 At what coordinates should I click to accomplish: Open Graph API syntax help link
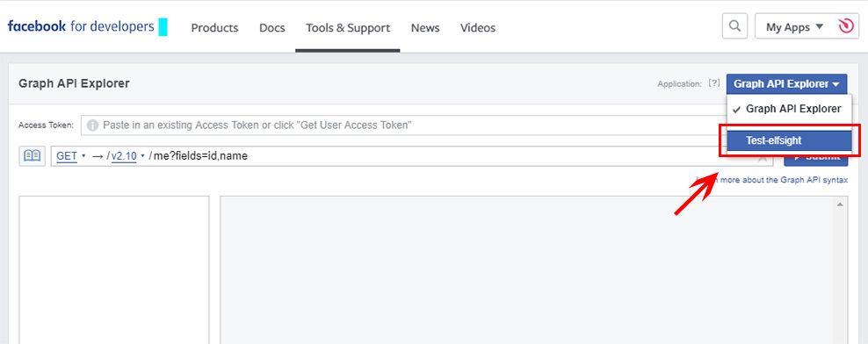[773, 180]
